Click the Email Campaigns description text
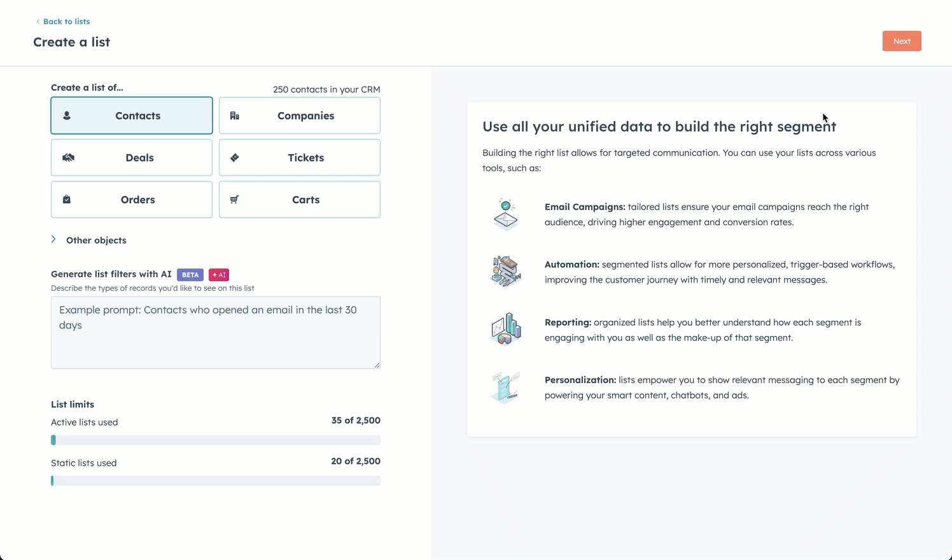 pos(707,214)
